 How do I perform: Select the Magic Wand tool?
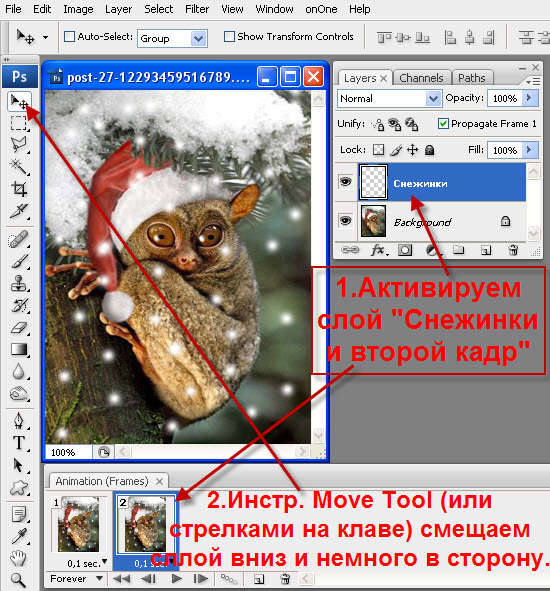19,166
